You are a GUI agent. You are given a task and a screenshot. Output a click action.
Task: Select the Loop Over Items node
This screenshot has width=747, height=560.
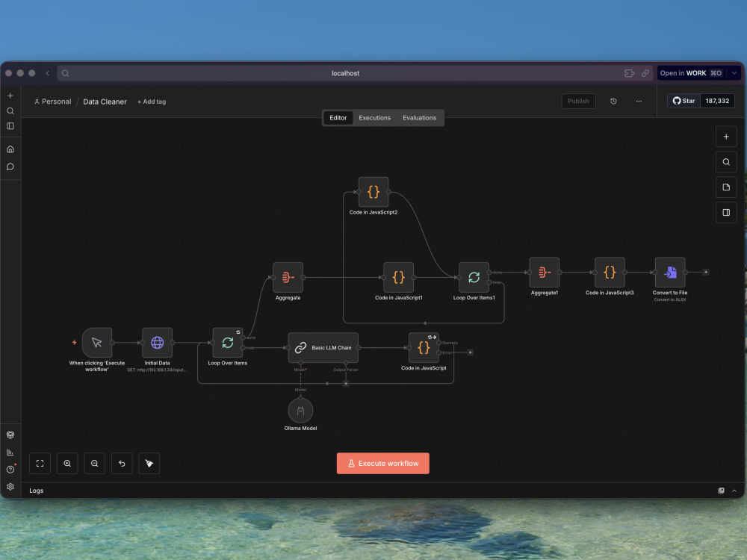228,343
